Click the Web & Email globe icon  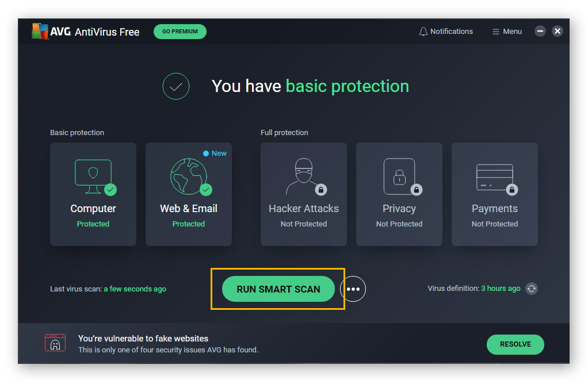click(x=188, y=175)
